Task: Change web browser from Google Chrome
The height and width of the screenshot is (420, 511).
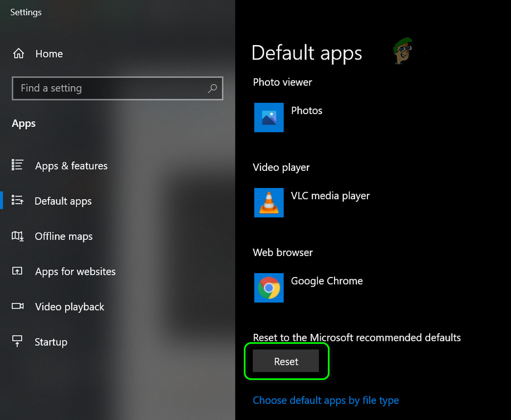Action: 327,281
